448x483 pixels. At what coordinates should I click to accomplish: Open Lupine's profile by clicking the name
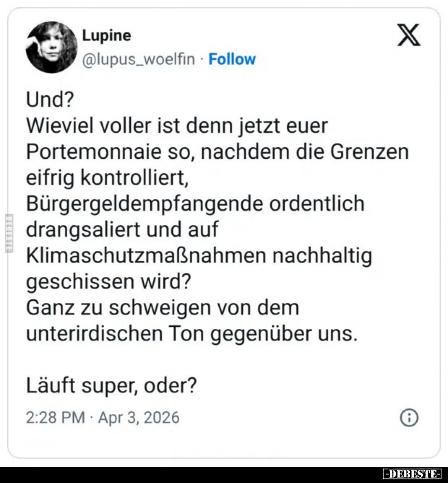pyautogui.click(x=107, y=35)
